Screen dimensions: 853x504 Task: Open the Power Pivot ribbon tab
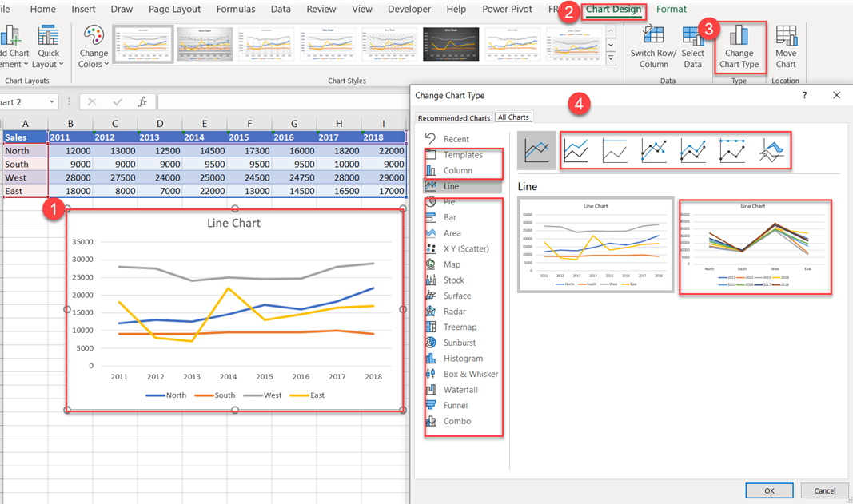[507, 10]
